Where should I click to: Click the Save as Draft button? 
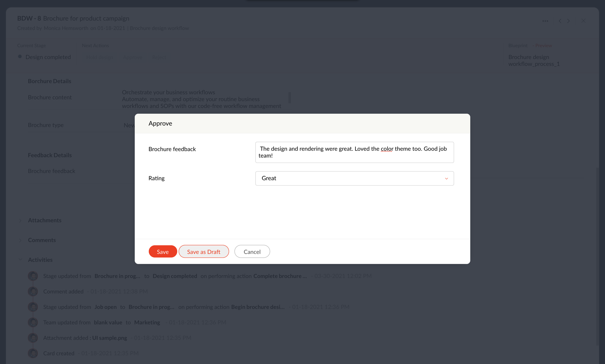point(204,252)
